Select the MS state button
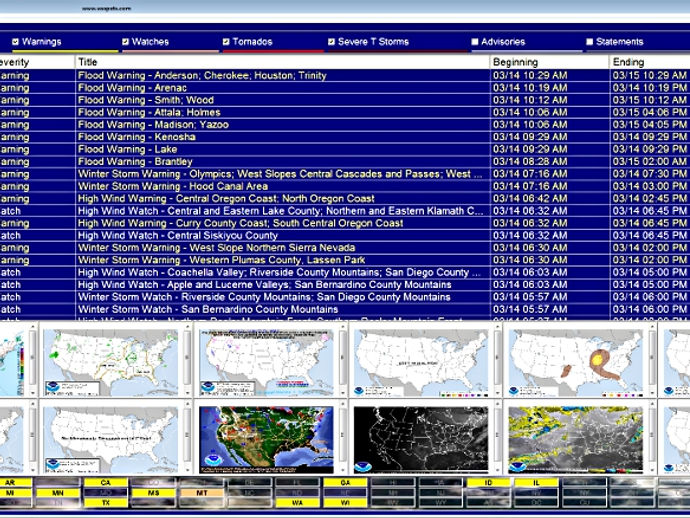 [x=154, y=492]
